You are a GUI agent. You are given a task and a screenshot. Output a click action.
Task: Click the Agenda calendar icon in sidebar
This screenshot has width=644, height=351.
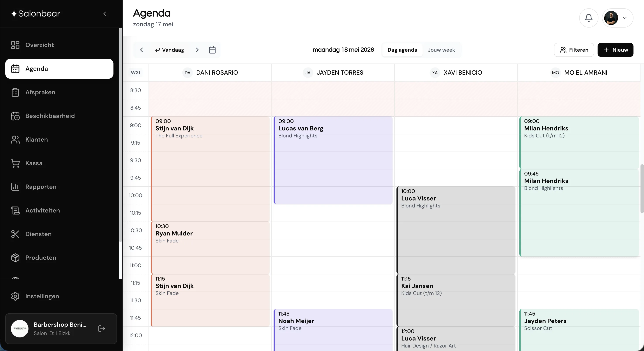pyautogui.click(x=15, y=69)
